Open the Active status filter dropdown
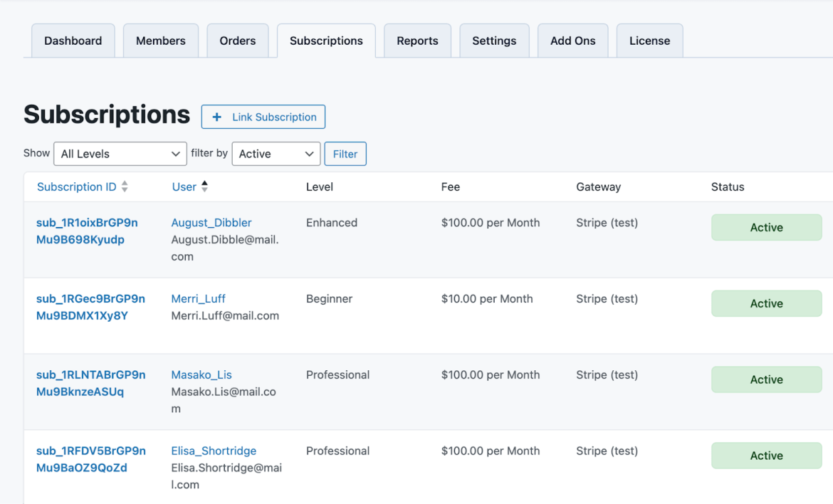Image resolution: width=833 pixels, height=504 pixels. coord(276,153)
